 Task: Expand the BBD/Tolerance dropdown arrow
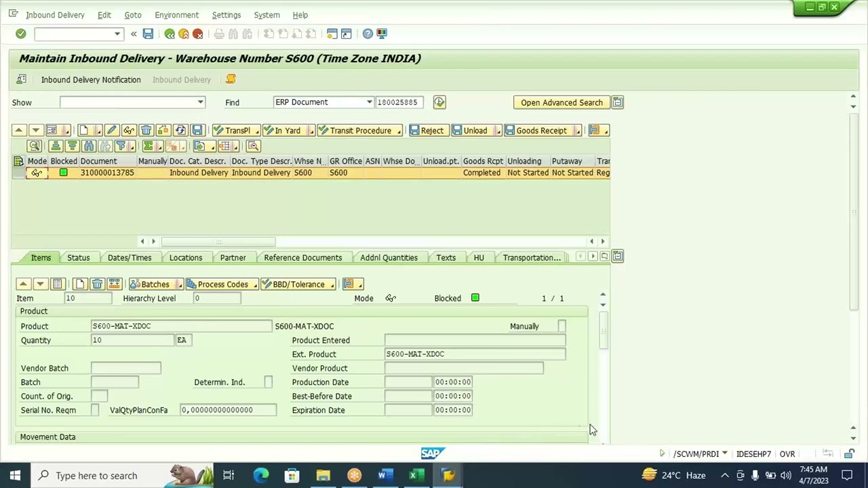(x=332, y=285)
